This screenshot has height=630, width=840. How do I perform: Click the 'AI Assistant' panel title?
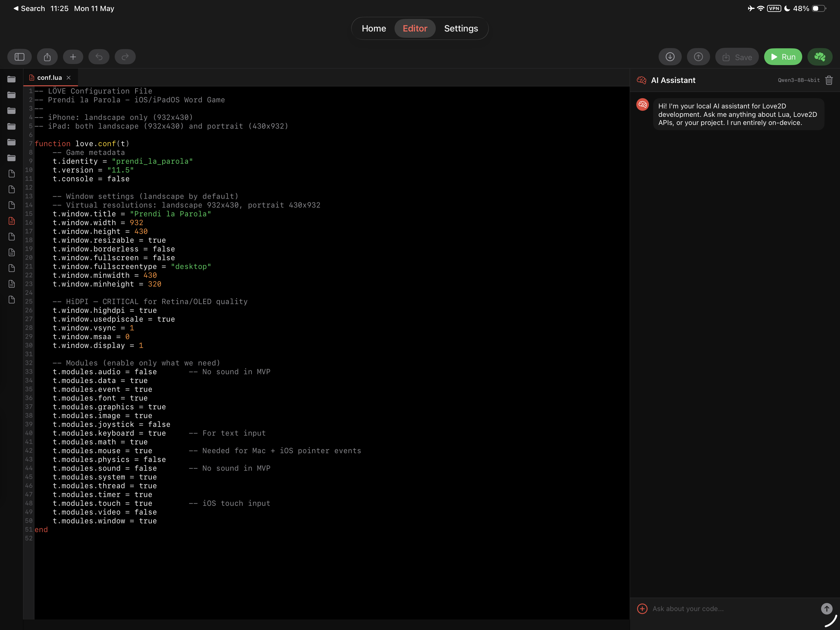673,80
